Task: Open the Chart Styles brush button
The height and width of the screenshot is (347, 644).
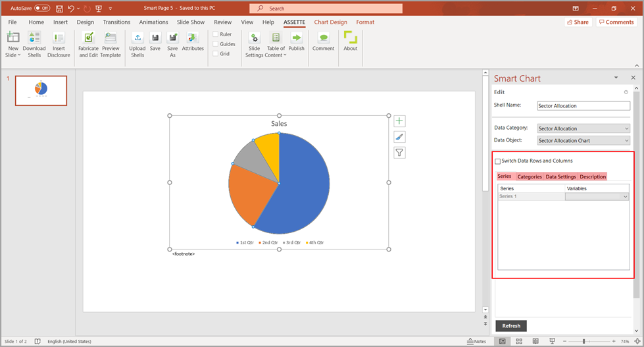Action: click(x=399, y=137)
